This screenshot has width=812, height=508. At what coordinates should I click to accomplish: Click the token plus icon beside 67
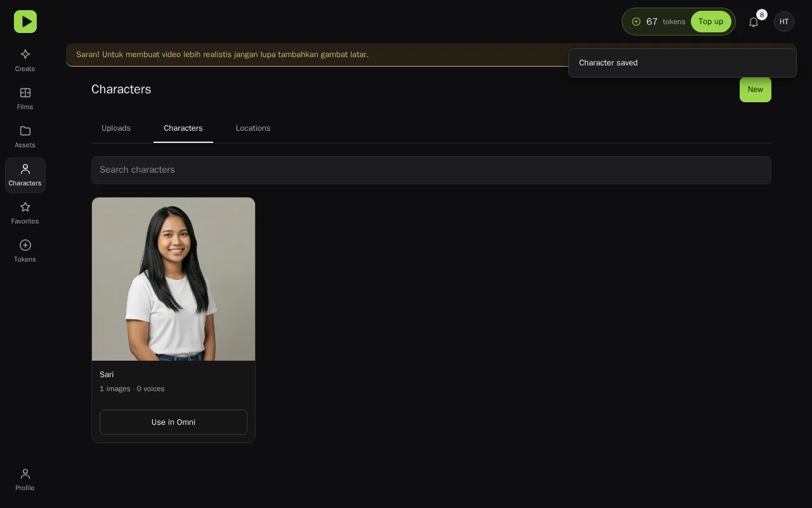tap(636, 22)
